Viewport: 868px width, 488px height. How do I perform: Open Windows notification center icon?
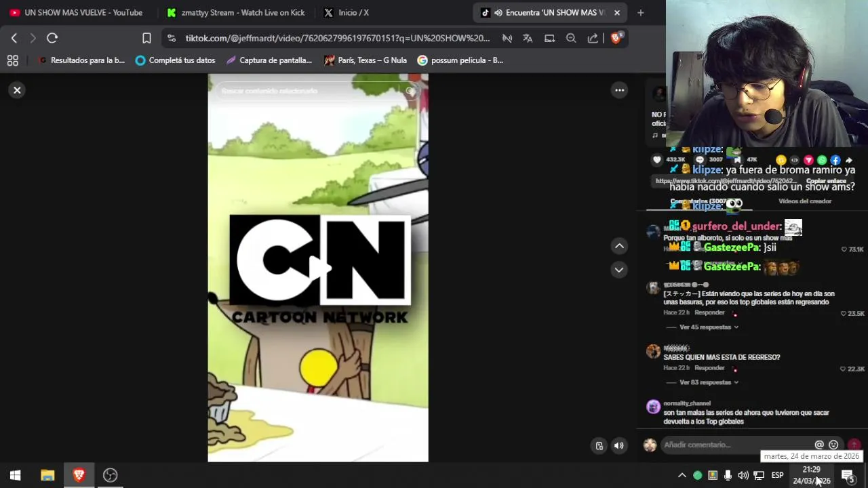coord(848,475)
